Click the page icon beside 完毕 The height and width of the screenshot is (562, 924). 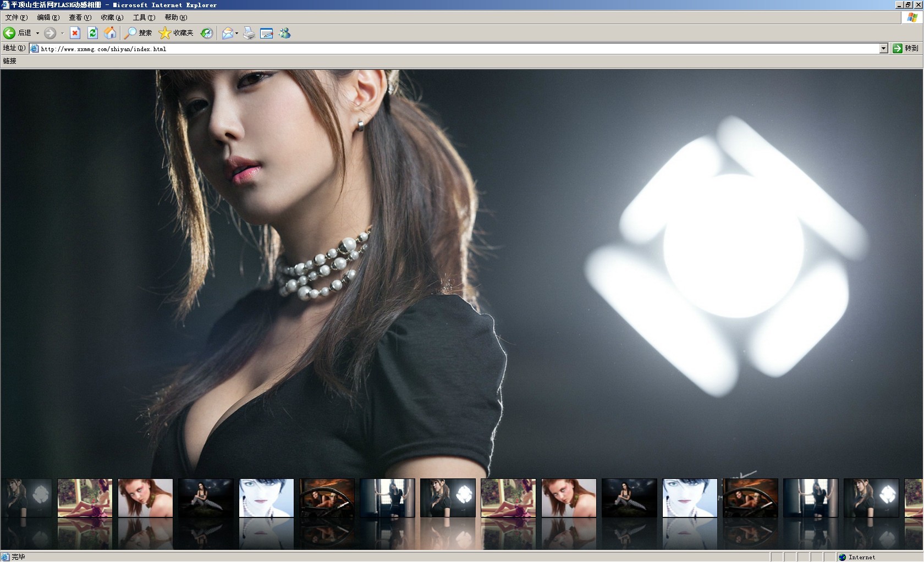click(x=5, y=557)
